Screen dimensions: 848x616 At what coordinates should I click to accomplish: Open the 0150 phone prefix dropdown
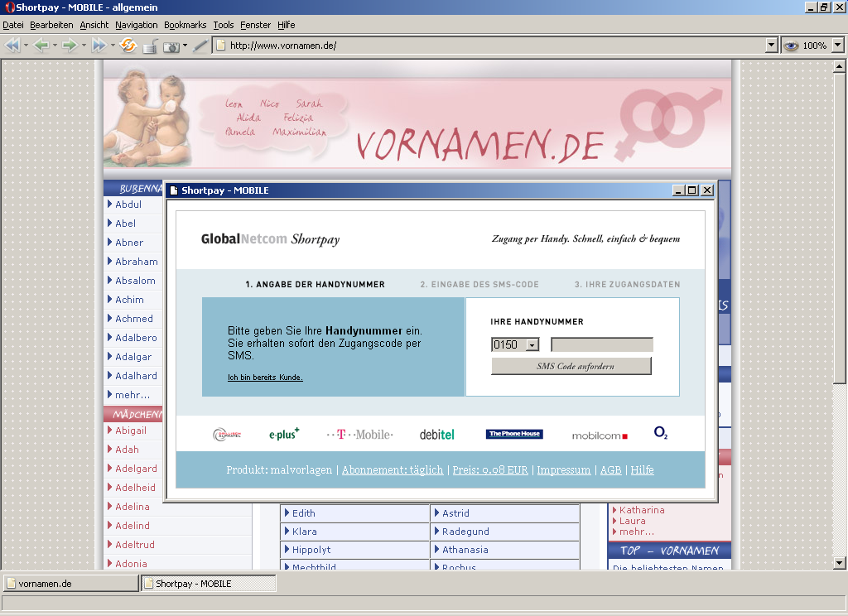click(x=532, y=344)
